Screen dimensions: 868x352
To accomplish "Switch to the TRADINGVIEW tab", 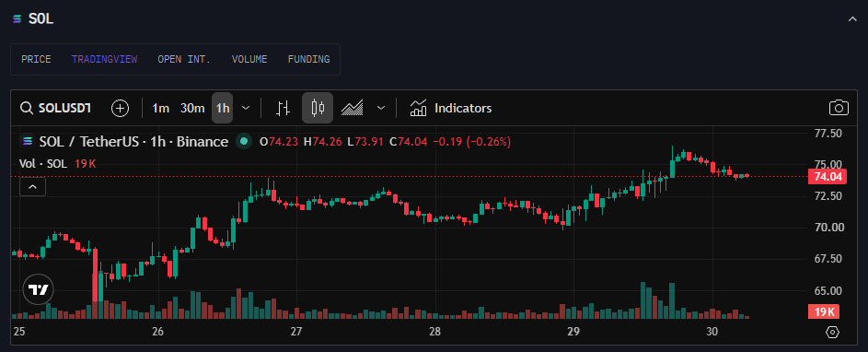I will [104, 59].
